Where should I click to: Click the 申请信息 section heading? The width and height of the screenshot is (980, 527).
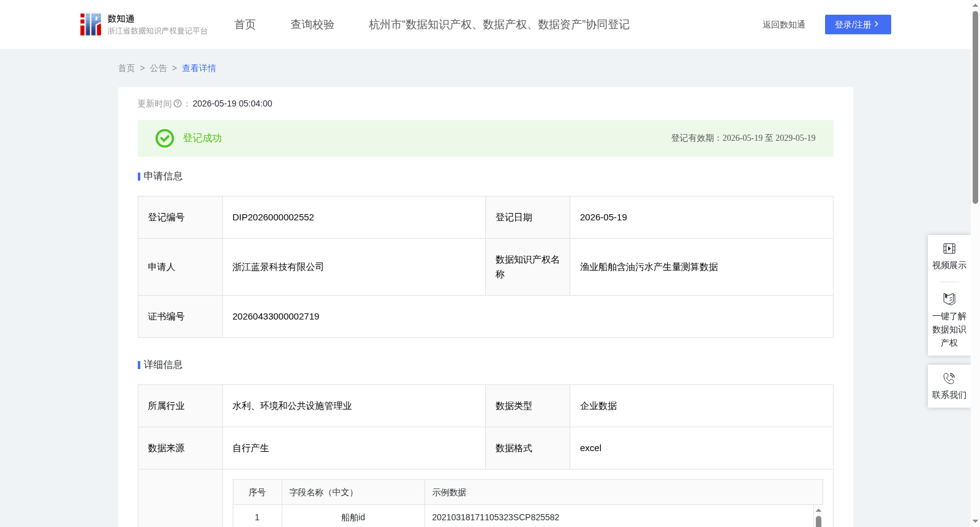coord(163,176)
